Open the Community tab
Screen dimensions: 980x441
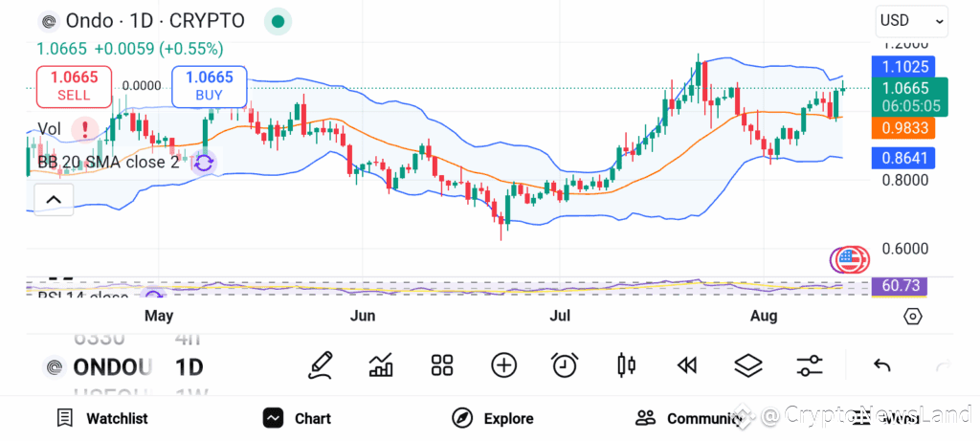[x=688, y=418]
